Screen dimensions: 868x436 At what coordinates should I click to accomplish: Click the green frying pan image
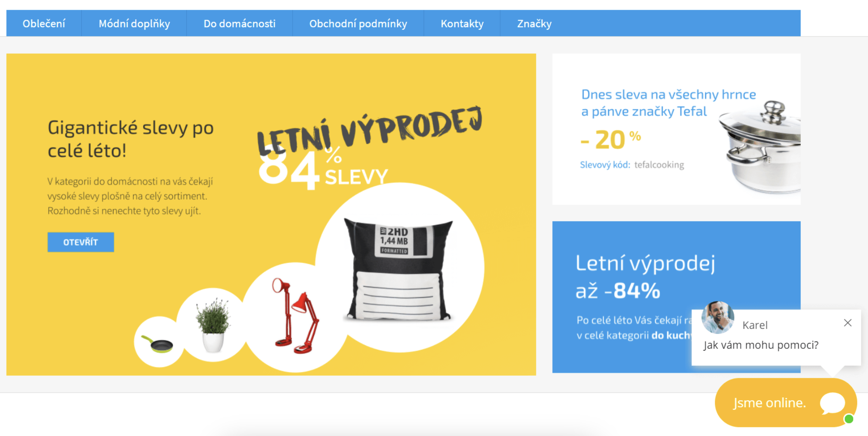[157, 344]
